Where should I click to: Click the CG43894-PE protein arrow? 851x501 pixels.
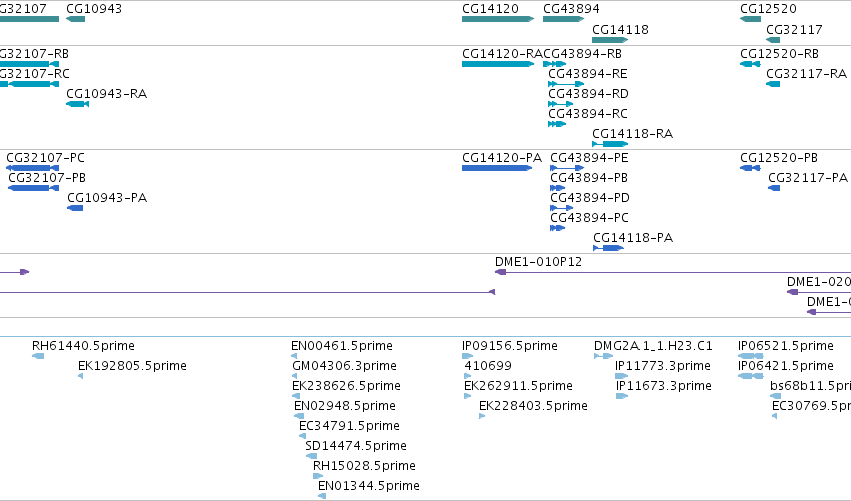click(567, 168)
